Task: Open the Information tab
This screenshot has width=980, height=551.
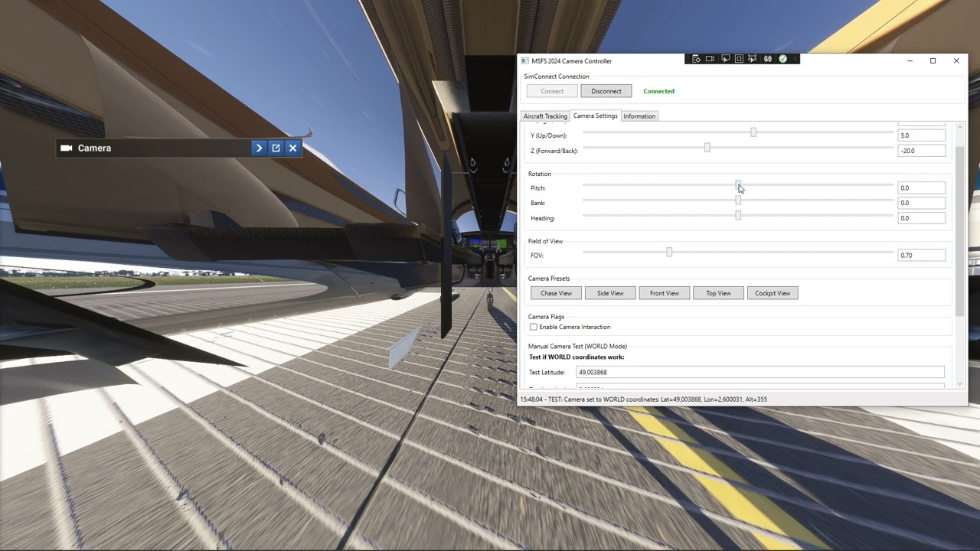Action: point(639,116)
